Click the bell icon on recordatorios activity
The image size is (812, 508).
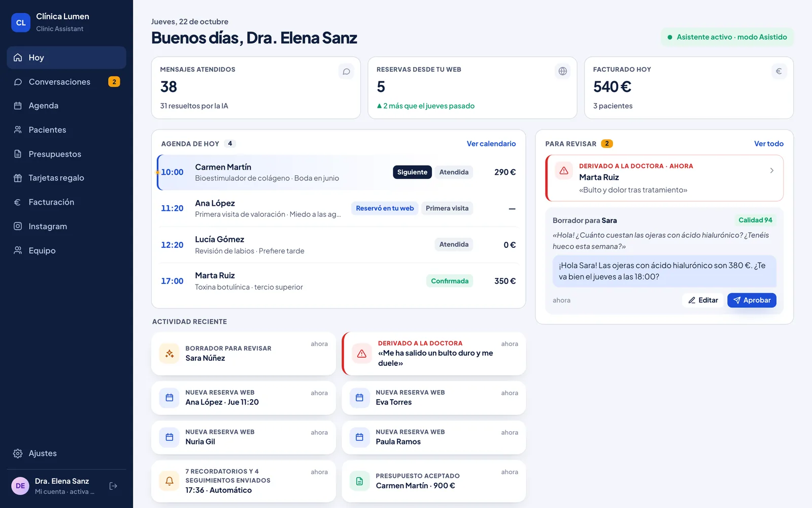pyautogui.click(x=170, y=481)
